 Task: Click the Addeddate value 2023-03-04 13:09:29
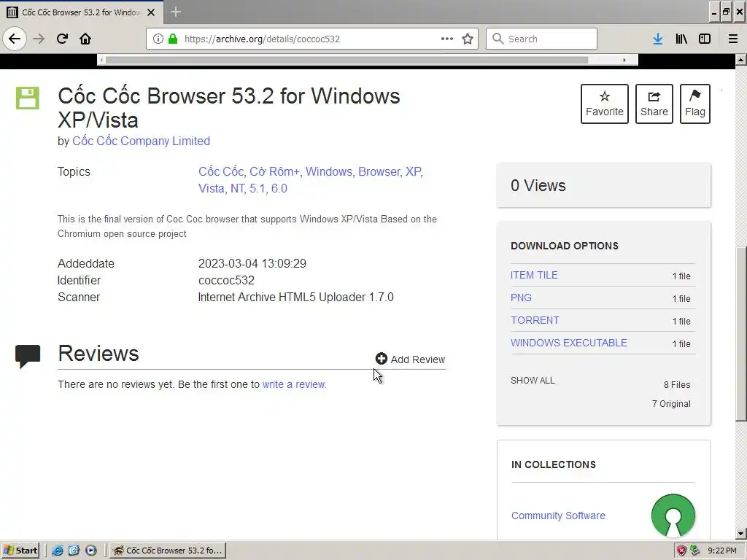point(252,263)
